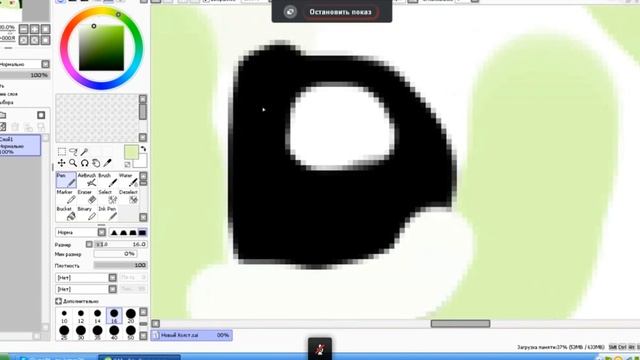
Task: Select the Binary pen tool
Action: click(87, 213)
